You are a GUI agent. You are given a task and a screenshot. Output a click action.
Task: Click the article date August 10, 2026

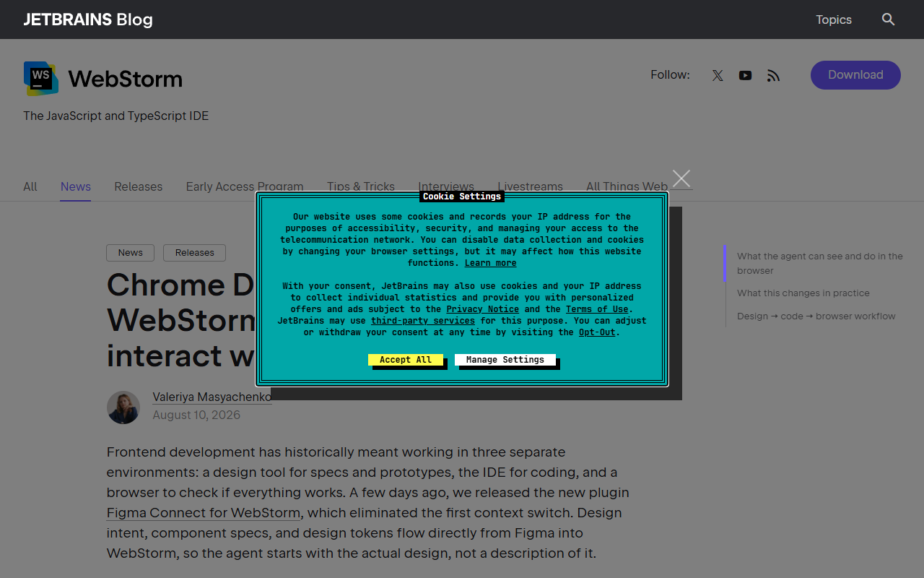point(196,415)
